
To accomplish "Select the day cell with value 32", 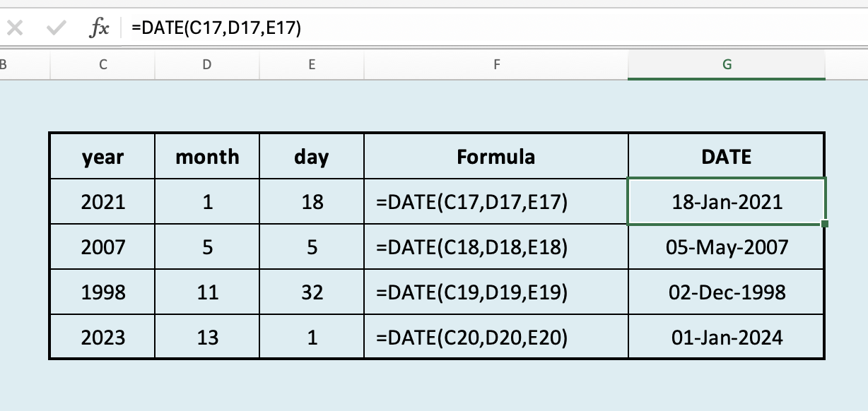I will [x=312, y=292].
